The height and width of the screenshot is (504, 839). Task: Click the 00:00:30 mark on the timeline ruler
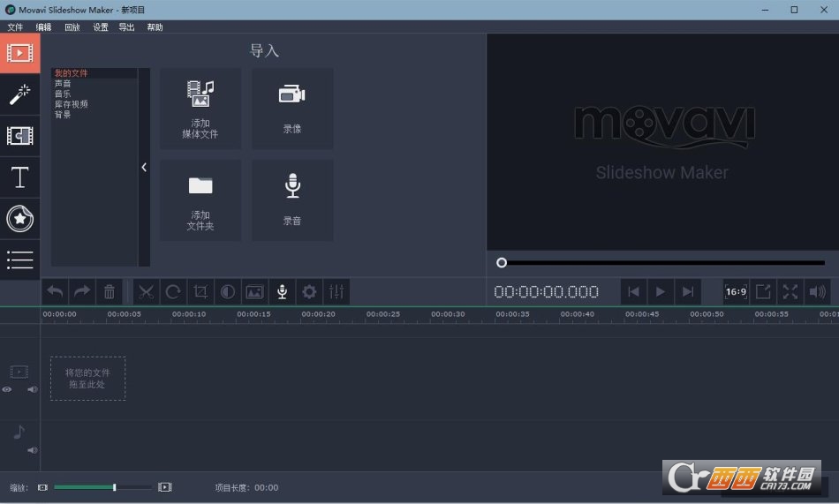tap(448, 314)
